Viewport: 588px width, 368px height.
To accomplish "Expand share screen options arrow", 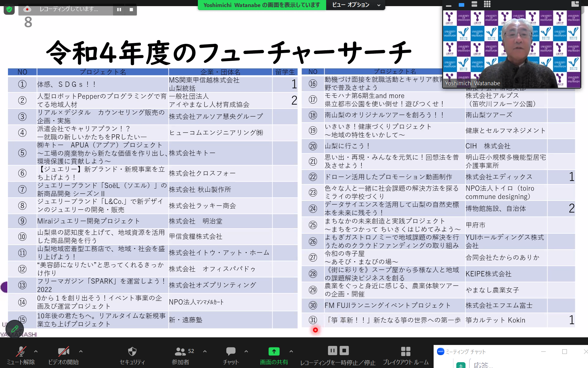I will tap(291, 351).
